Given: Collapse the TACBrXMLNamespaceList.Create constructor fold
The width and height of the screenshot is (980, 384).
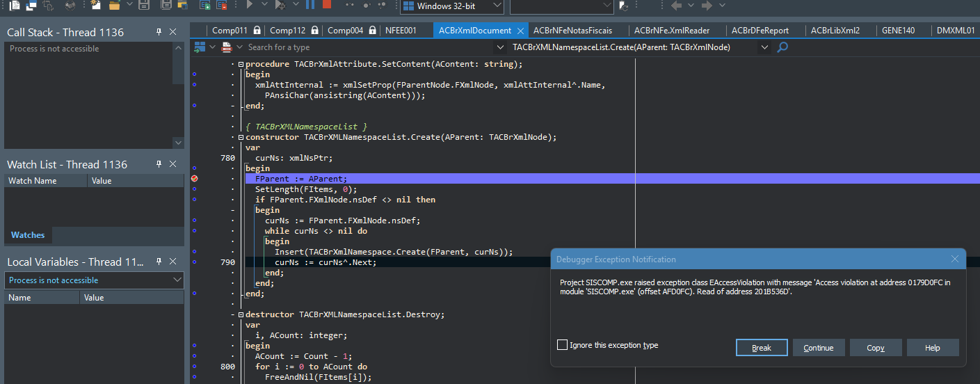Looking at the screenshot, I should 241,137.
